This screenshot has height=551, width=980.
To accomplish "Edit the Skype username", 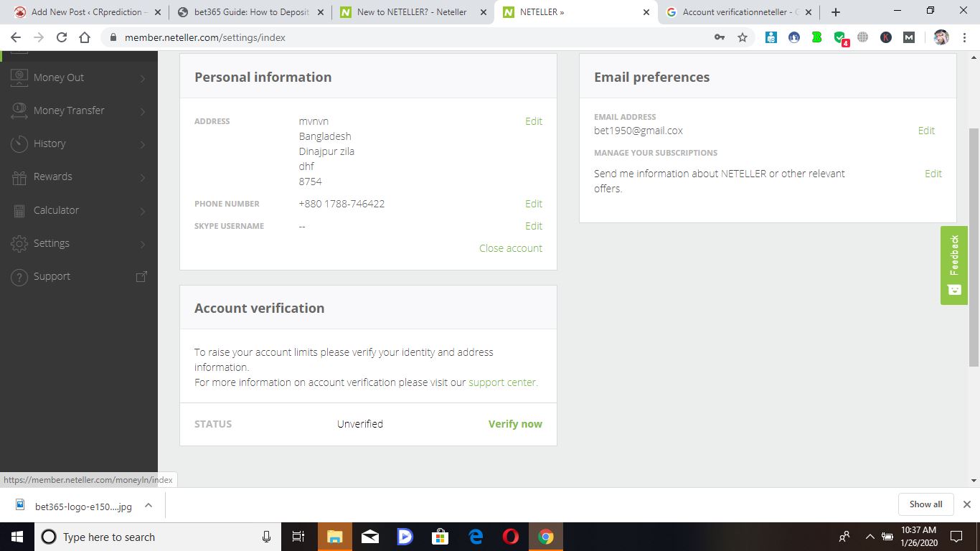I will [533, 226].
